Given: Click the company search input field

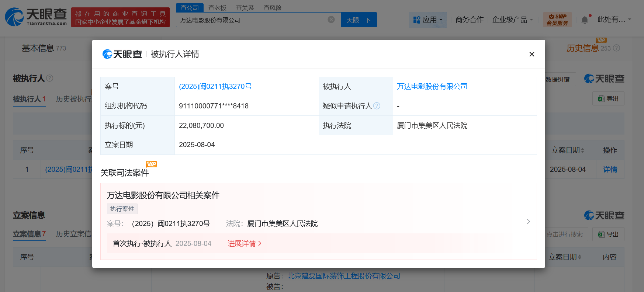Looking at the screenshot, I should coord(251,20).
